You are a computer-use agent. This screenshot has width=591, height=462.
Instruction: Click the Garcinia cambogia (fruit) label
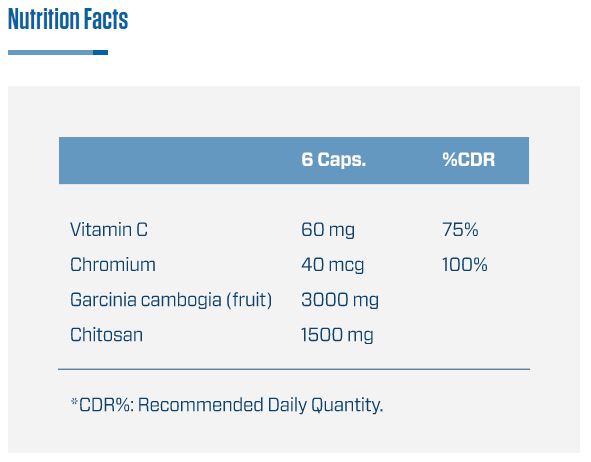[x=171, y=300]
